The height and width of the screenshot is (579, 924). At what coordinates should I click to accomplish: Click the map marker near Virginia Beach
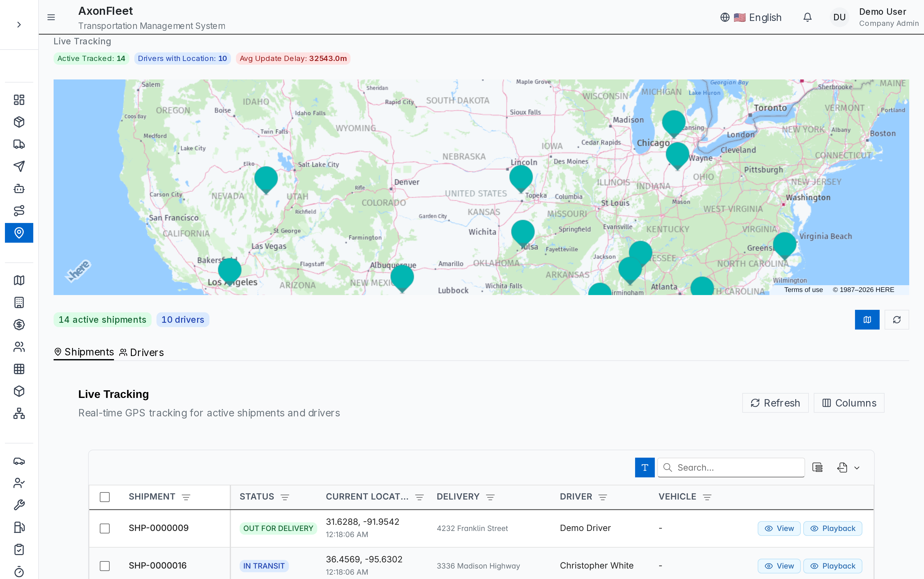tap(784, 245)
